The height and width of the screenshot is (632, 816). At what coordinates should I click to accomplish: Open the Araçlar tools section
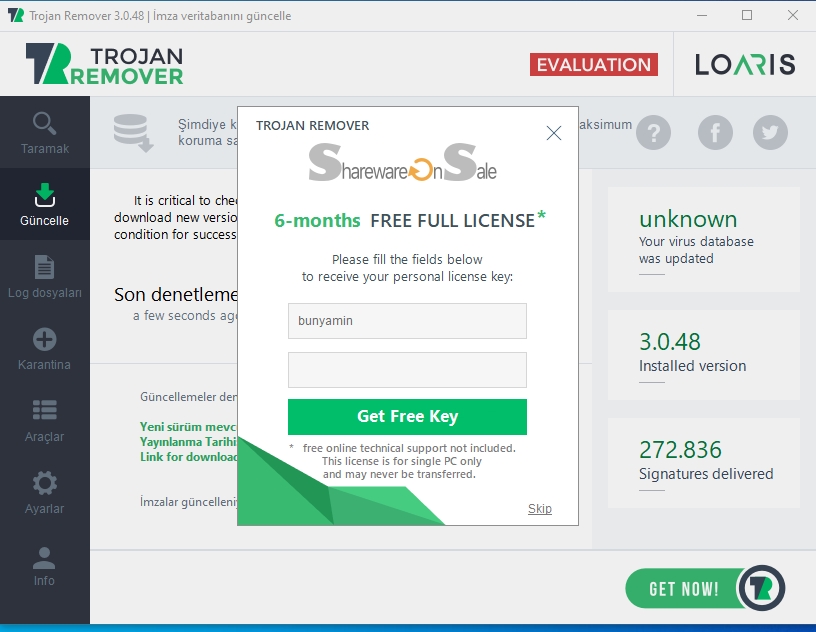44,420
